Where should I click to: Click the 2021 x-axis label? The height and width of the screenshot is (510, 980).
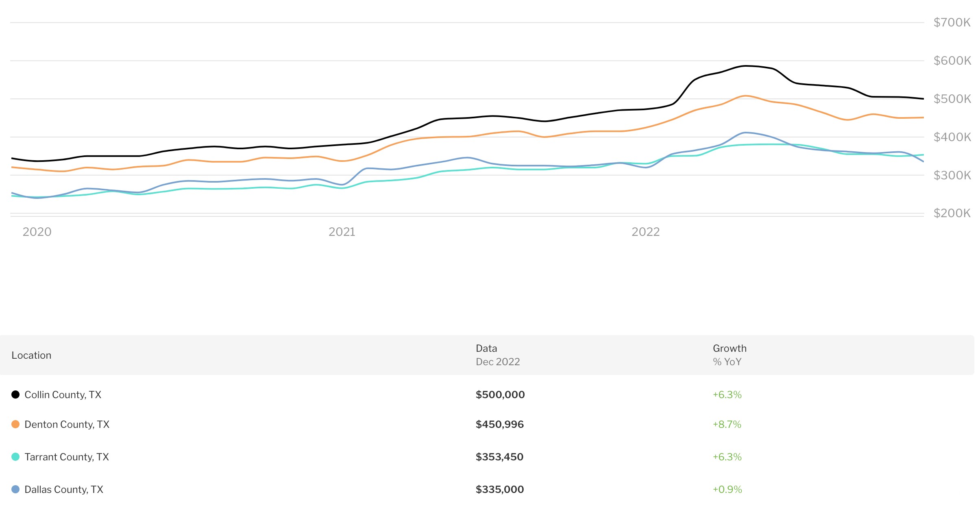(x=342, y=232)
